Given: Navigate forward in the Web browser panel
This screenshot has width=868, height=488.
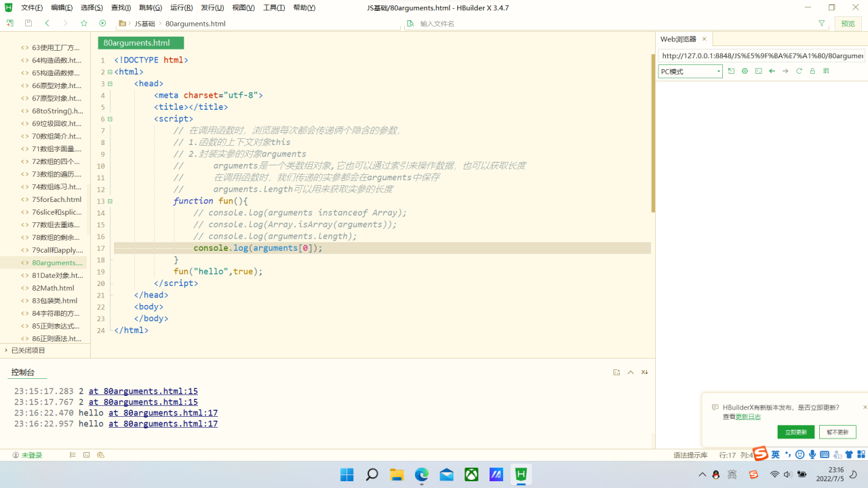Looking at the screenshot, I should pyautogui.click(x=785, y=71).
